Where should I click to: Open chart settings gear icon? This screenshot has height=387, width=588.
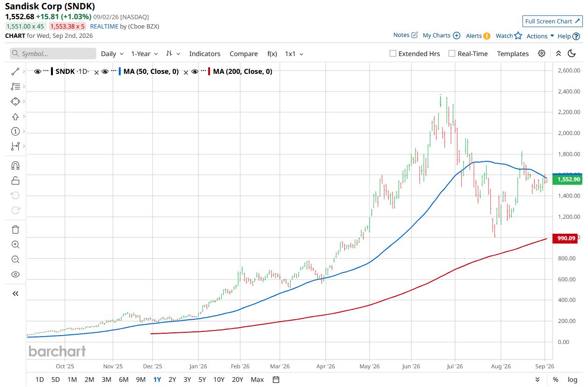(542, 54)
